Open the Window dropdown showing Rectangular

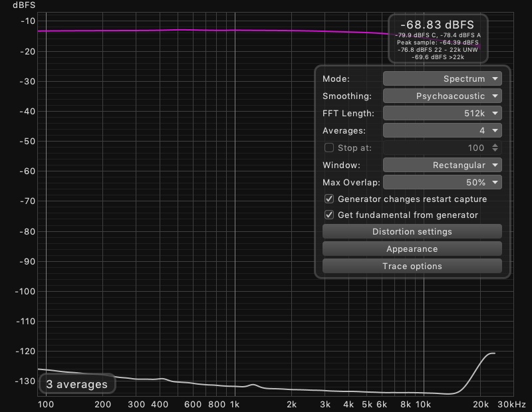point(442,165)
